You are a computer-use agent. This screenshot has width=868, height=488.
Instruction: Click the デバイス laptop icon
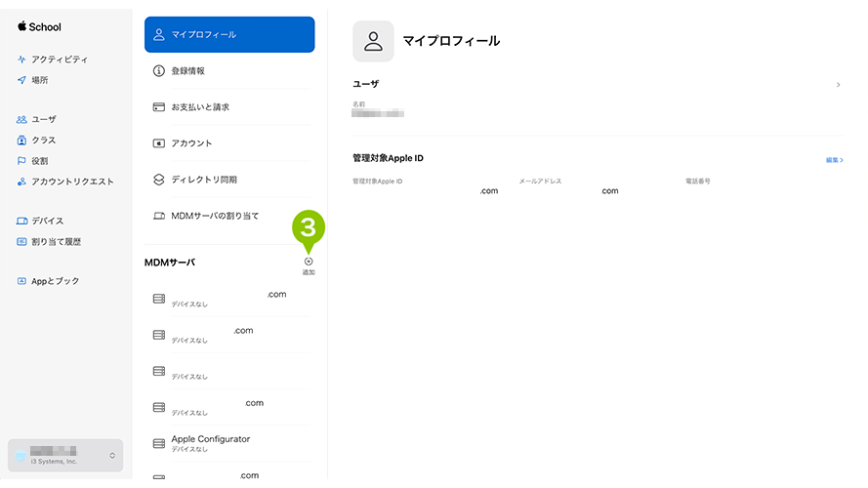(x=21, y=221)
